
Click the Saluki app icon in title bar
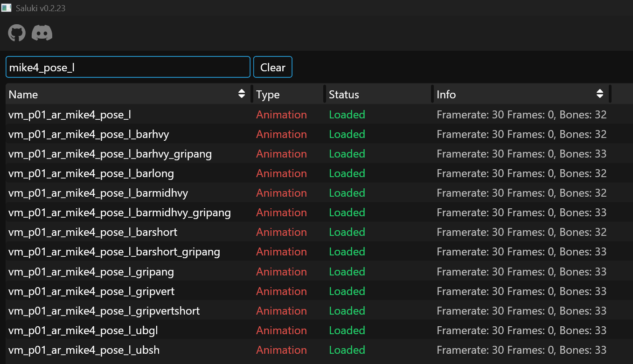(x=7, y=8)
